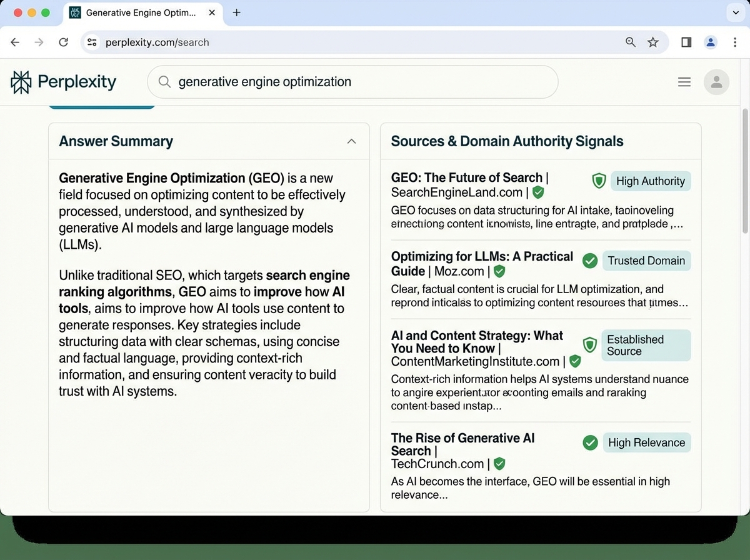Click the High Authority badge

[651, 181]
